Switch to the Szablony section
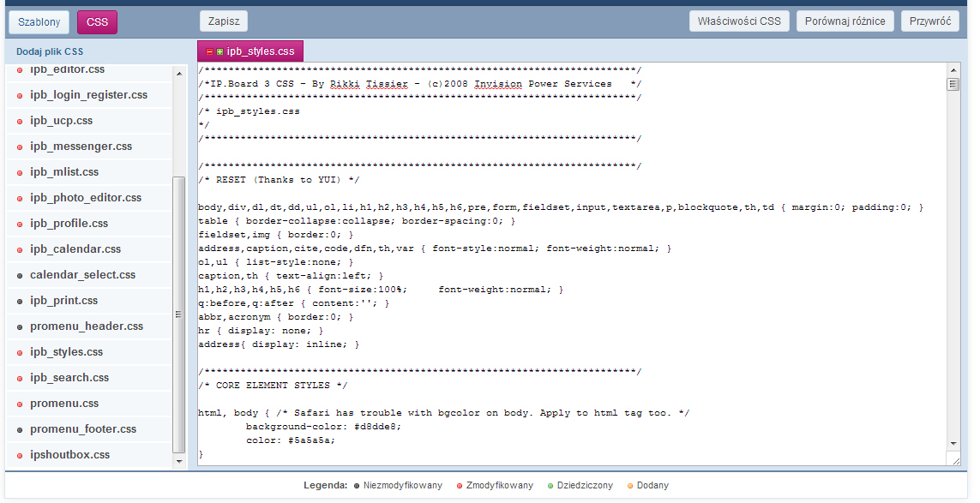This screenshot has height=503, width=980. click(x=39, y=21)
